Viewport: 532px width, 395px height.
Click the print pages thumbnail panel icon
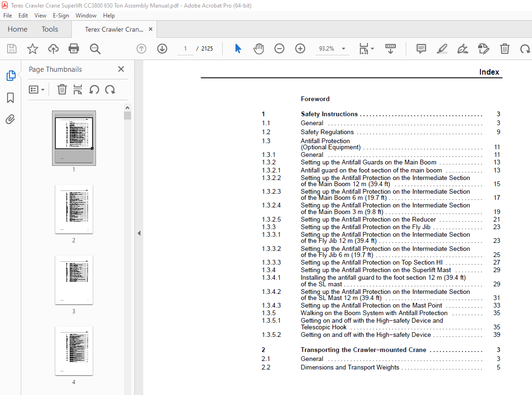[x=78, y=89]
